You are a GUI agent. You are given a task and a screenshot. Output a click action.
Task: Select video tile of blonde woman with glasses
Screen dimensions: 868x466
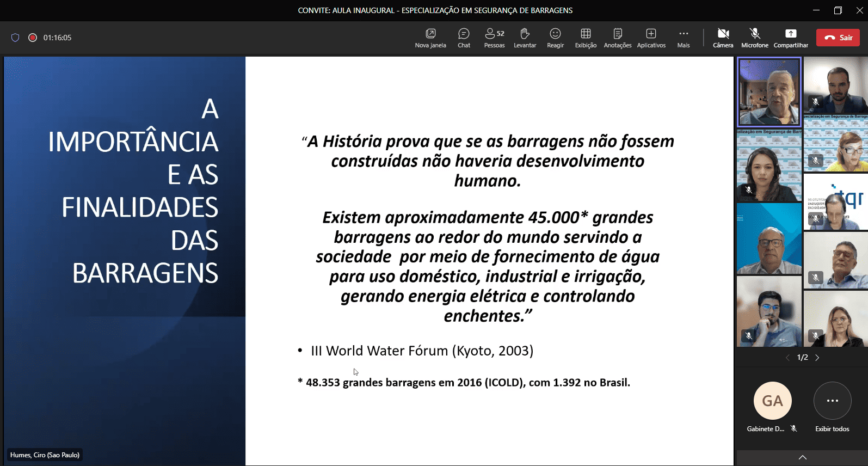coord(835,318)
